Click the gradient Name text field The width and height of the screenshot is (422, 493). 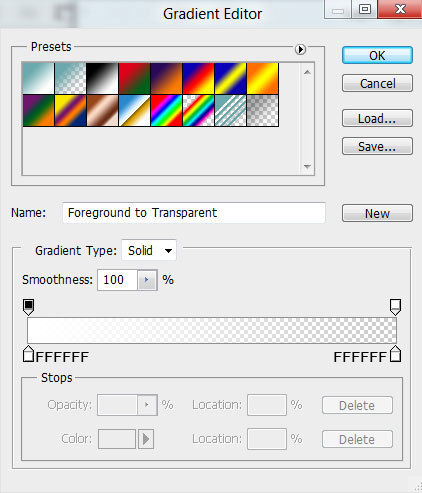pyautogui.click(x=194, y=213)
